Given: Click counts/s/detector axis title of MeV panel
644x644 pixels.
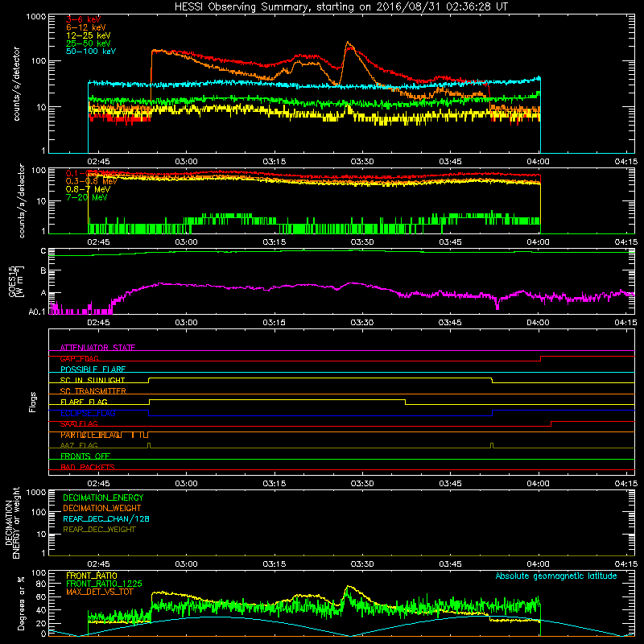Looking at the screenshot, I should [22, 200].
